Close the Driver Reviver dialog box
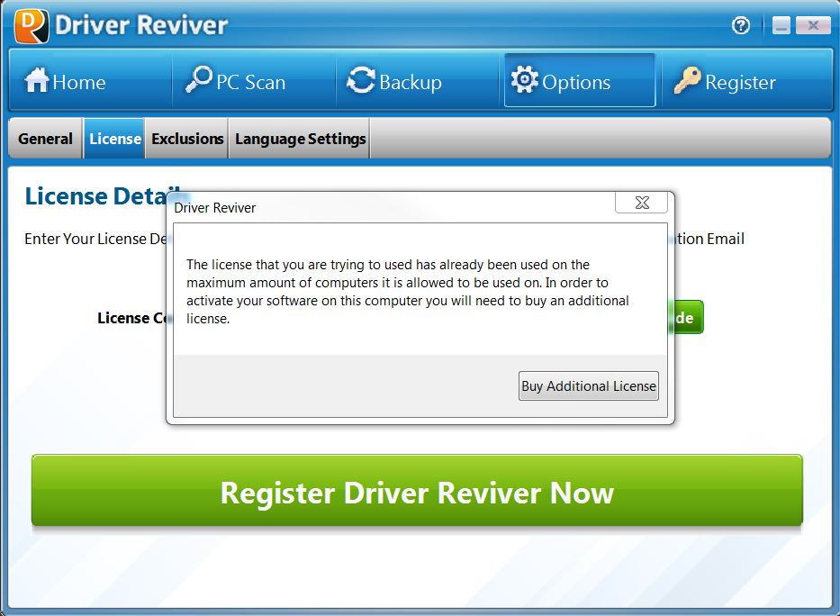Image resolution: width=840 pixels, height=616 pixels. tap(641, 202)
